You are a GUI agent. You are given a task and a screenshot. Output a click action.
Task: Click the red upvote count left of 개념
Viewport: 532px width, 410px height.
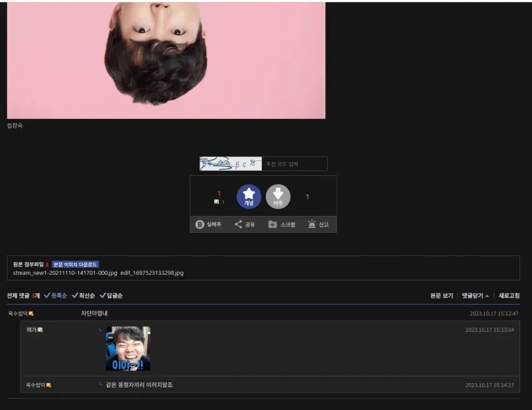[219, 193]
